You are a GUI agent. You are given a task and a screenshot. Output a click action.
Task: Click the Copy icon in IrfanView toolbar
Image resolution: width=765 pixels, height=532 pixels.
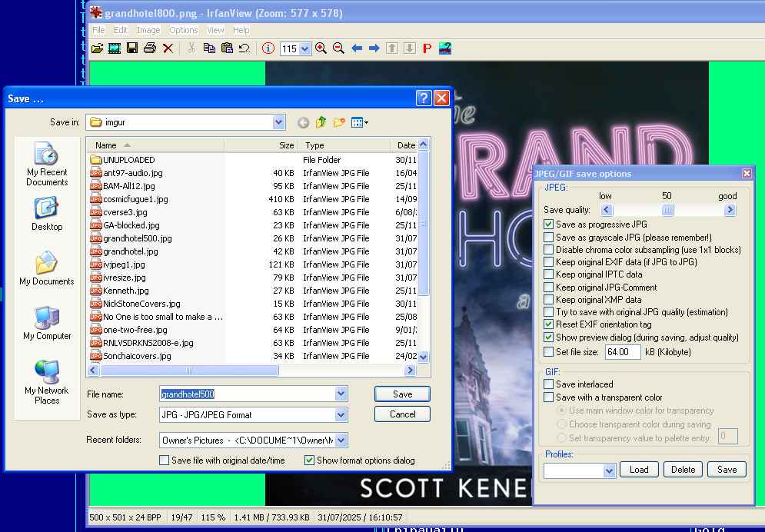[209, 48]
